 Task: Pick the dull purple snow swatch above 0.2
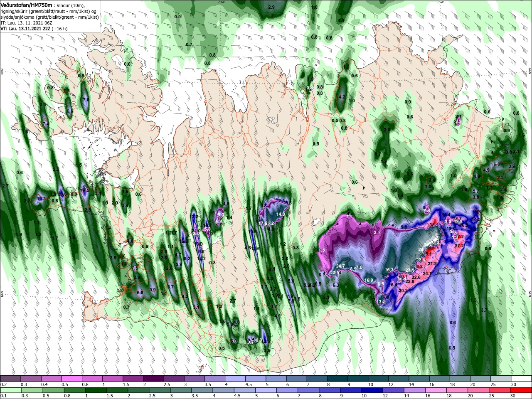(x=10, y=379)
